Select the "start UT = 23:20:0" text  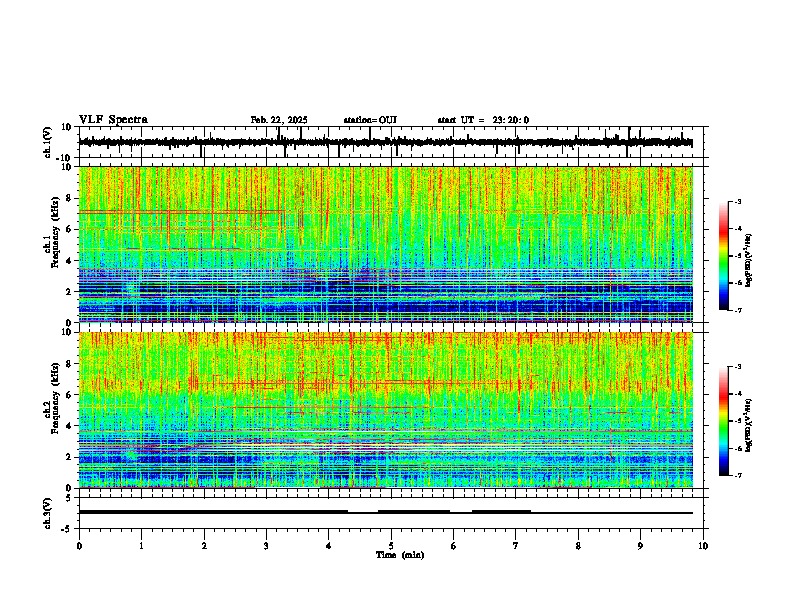(x=483, y=120)
